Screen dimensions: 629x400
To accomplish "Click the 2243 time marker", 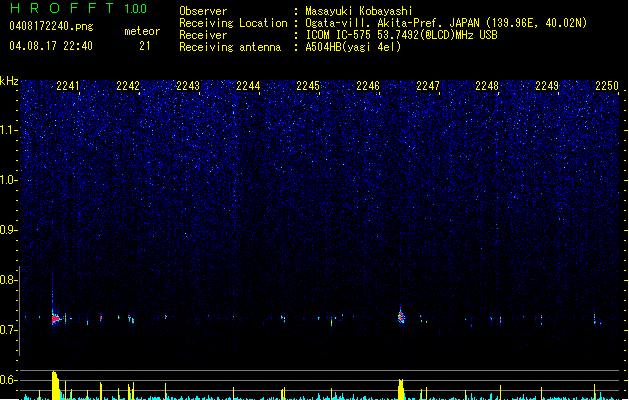I will [188, 86].
